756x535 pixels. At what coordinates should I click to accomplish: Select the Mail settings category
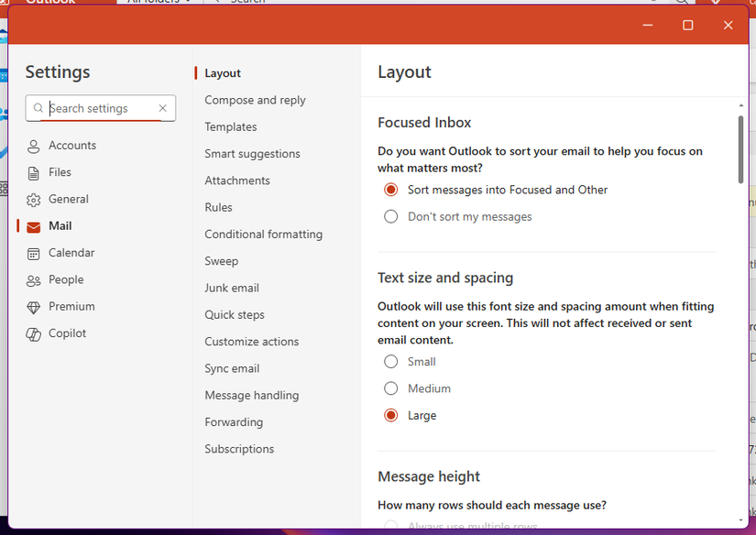pos(49,226)
